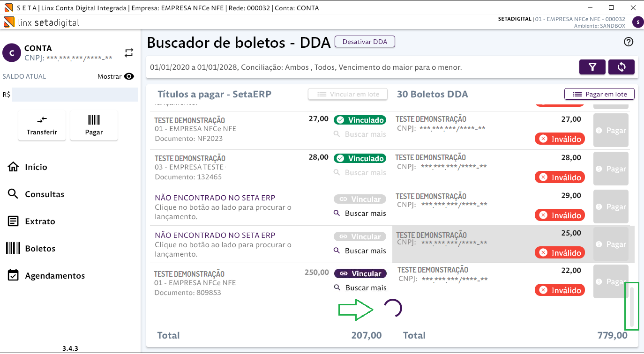Click the Ambiente: SANDBOX label
Viewport: 644px width, 354px height.
[x=599, y=26]
